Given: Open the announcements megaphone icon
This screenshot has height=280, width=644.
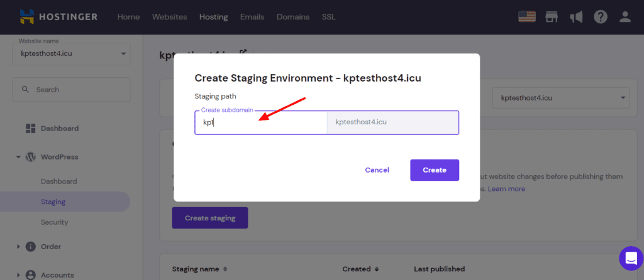Looking at the screenshot, I should pos(576,17).
